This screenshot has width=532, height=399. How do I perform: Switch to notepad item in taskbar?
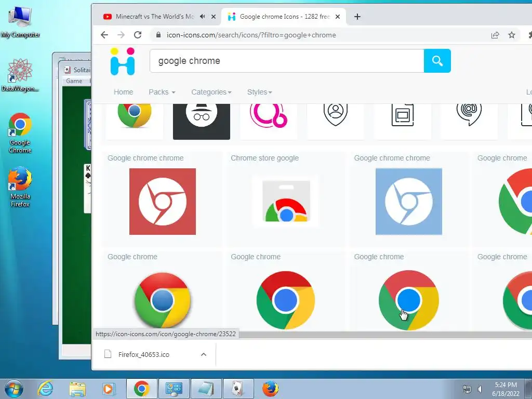pyautogui.click(x=206, y=389)
